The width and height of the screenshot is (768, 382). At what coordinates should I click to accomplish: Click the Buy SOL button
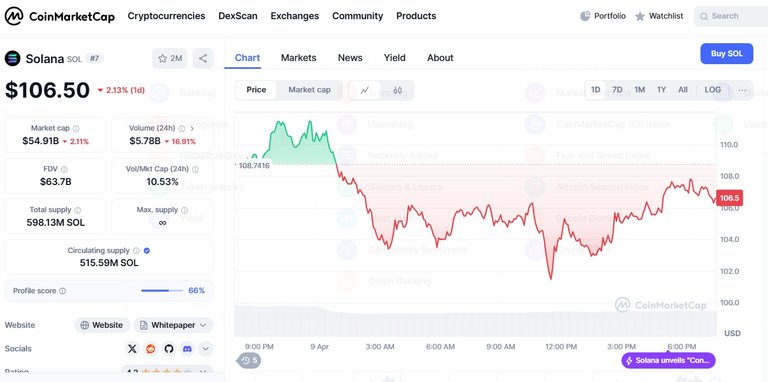click(726, 54)
